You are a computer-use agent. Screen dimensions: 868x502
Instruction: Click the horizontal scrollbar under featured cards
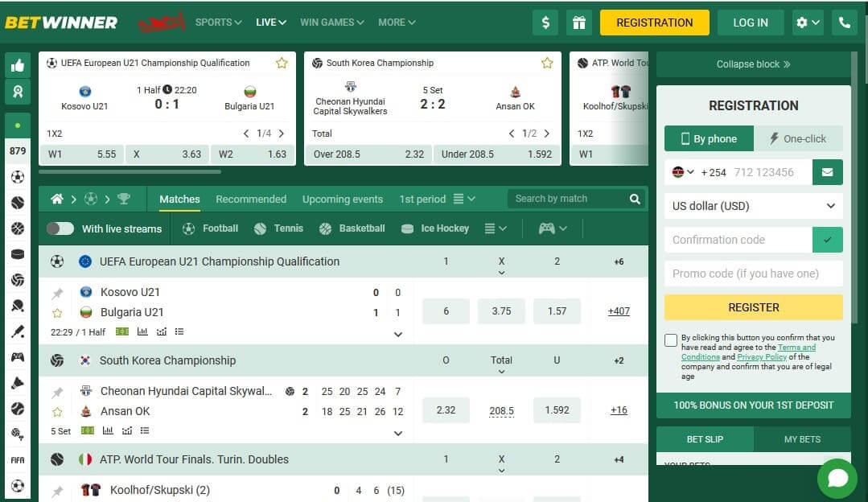point(130,171)
